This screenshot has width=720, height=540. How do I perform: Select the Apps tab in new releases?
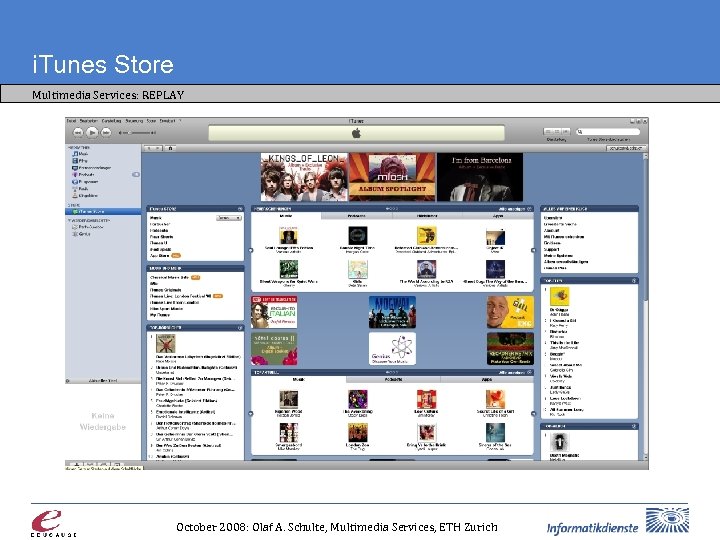[x=498, y=216]
